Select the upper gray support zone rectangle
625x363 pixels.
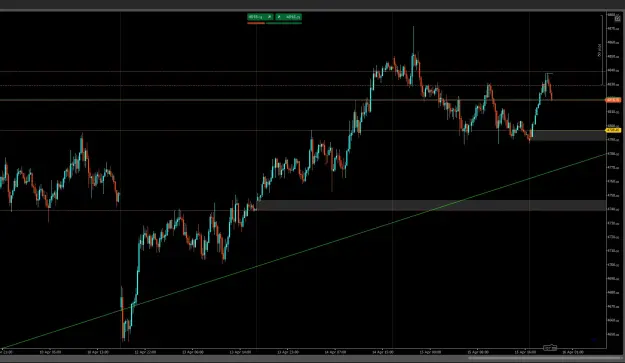click(569, 135)
